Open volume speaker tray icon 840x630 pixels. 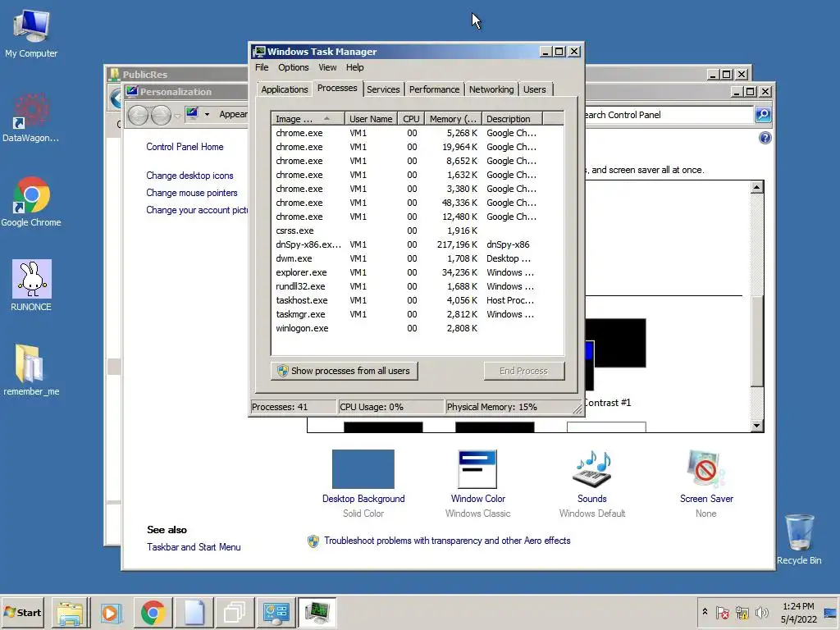click(x=761, y=612)
